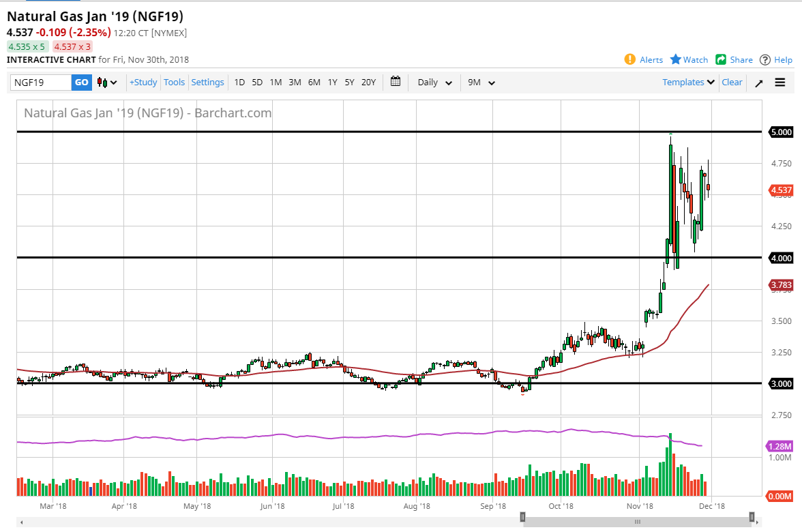Open the Tools menu
This screenshot has width=802, height=532.
point(174,83)
